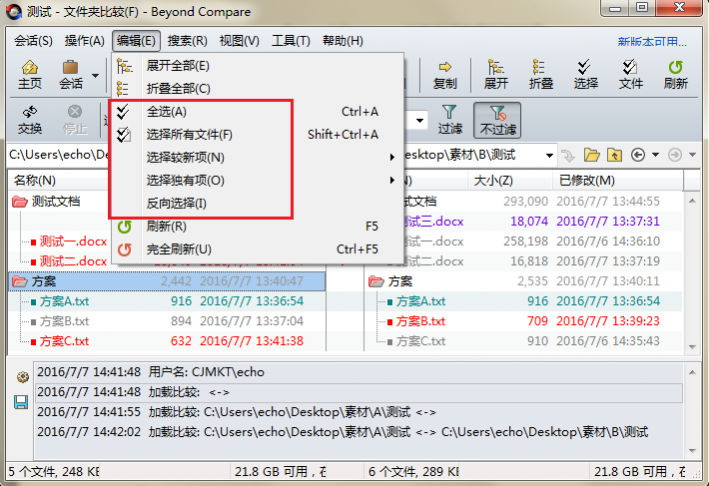The width and height of the screenshot is (709, 486).
Task: Click the 选择 select-all toolbar icon
Action: point(586,75)
